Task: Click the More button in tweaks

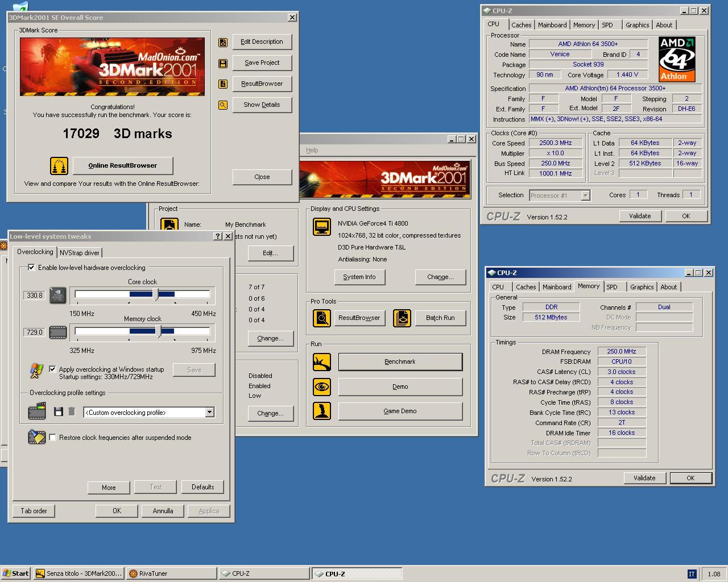Action: tap(109, 487)
